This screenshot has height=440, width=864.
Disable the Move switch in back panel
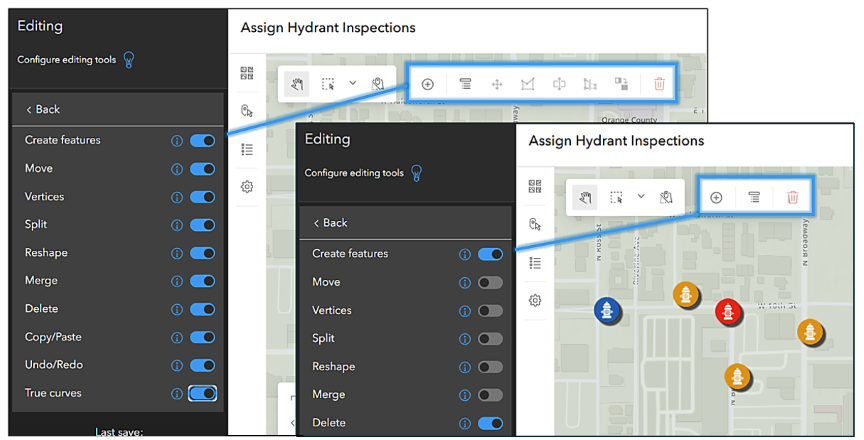(x=202, y=169)
